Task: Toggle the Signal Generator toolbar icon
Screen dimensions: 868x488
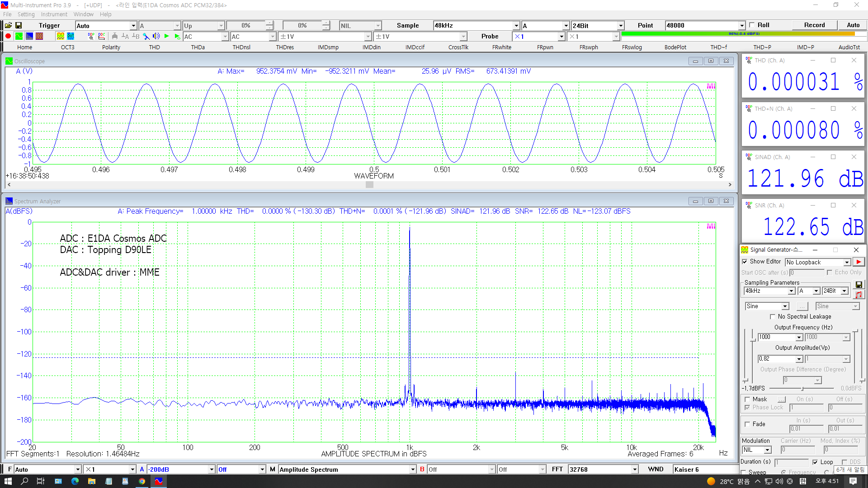Action: [x=60, y=37]
